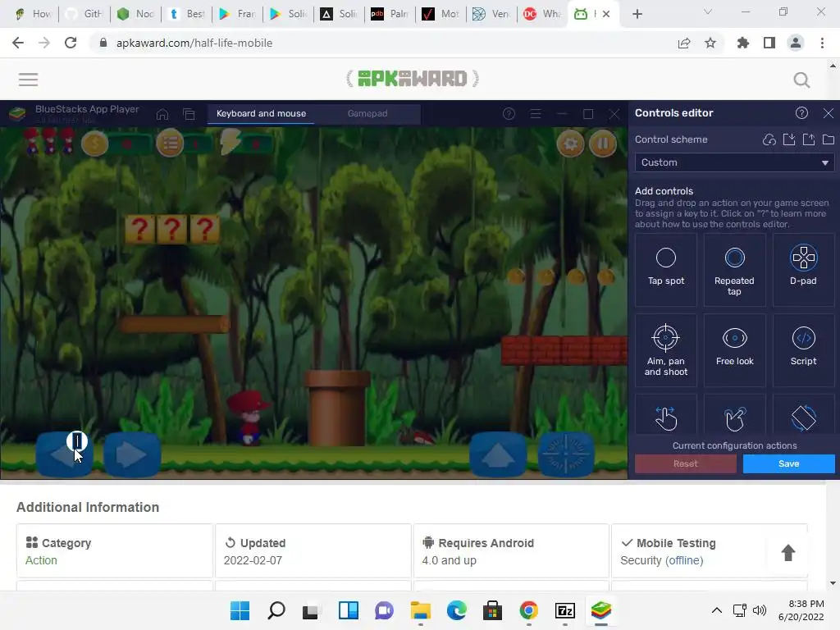
Task: Bookmark this page with star icon
Action: [x=710, y=43]
